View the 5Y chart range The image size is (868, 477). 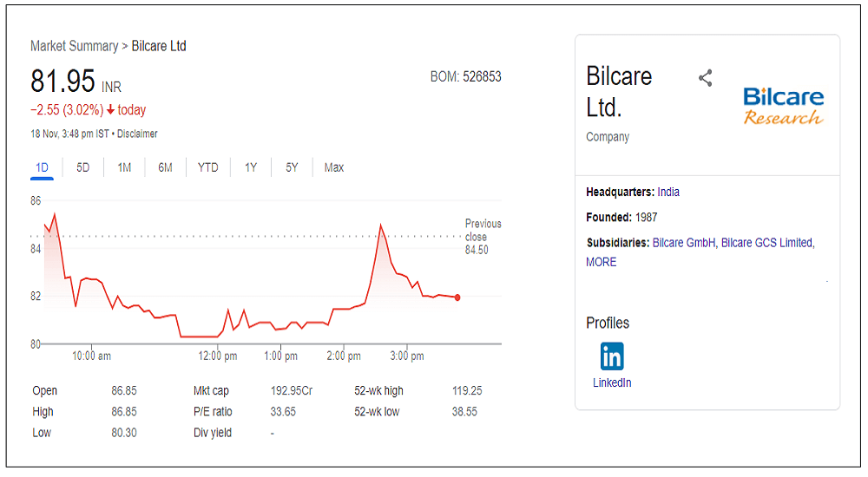tap(292, 167)
